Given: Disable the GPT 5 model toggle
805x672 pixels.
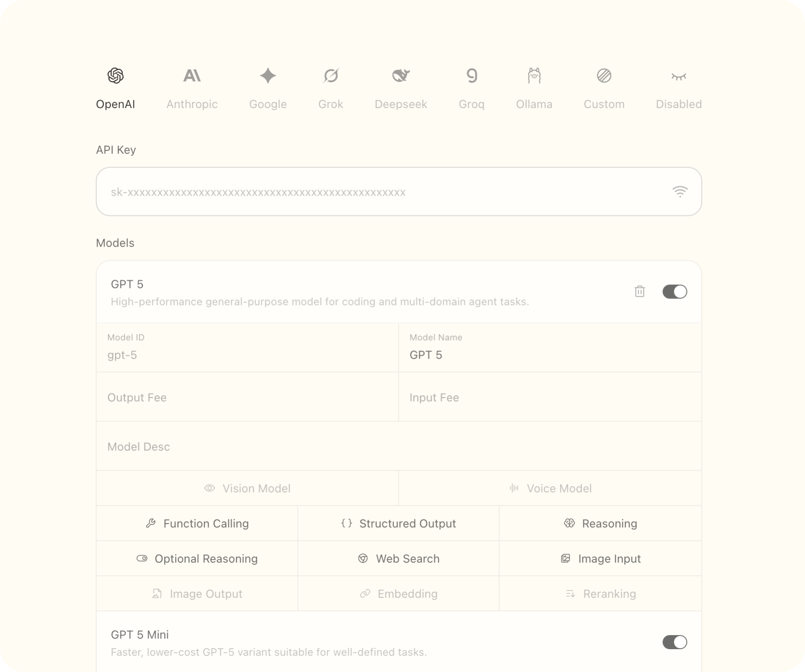Looking at the screenshot, I should point(675,291).
